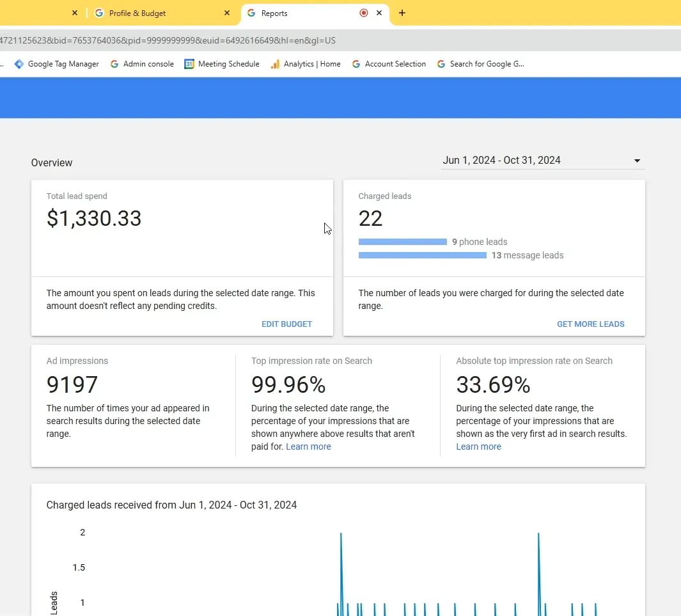Click the second tall spike in leads chart
This screenshot has width=681, height=616.
point(538,573)
